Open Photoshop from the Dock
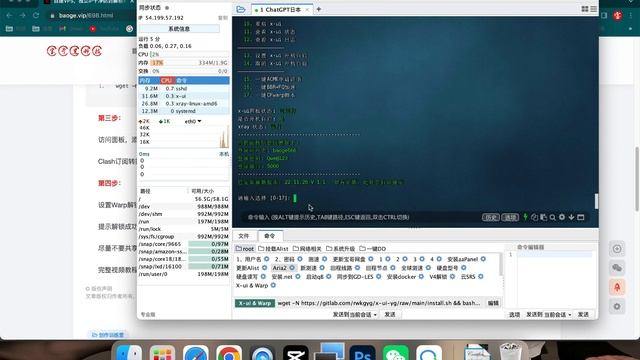Viewport: 640px width, 360px height. (x=362, y=353)
